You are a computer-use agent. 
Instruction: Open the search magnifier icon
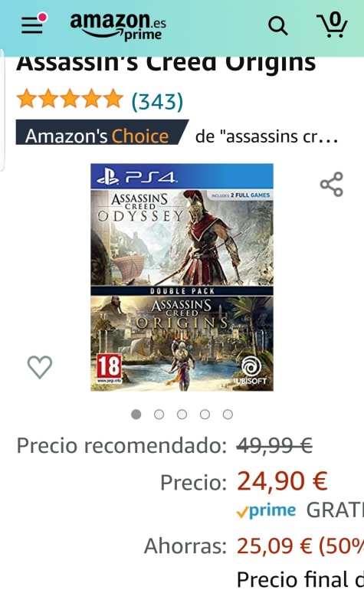[x=277, y=26]
